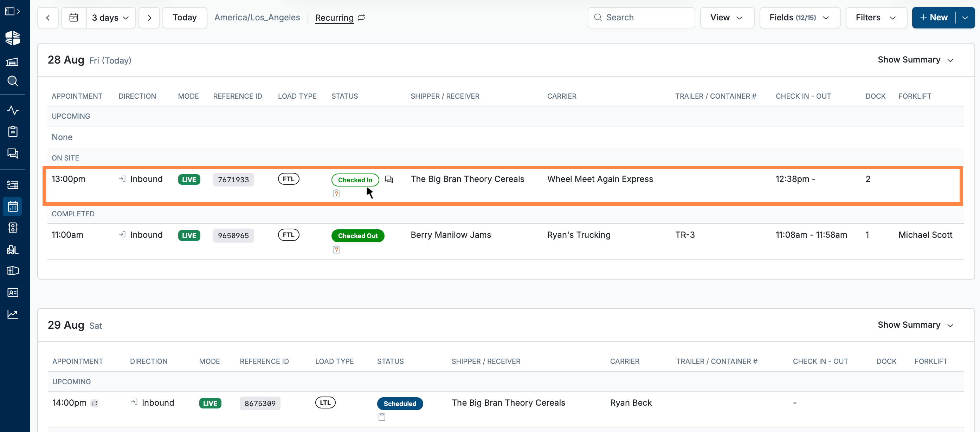Open the app logo home icon
Screen dimensions: 980x432
[x=13, y=38]
